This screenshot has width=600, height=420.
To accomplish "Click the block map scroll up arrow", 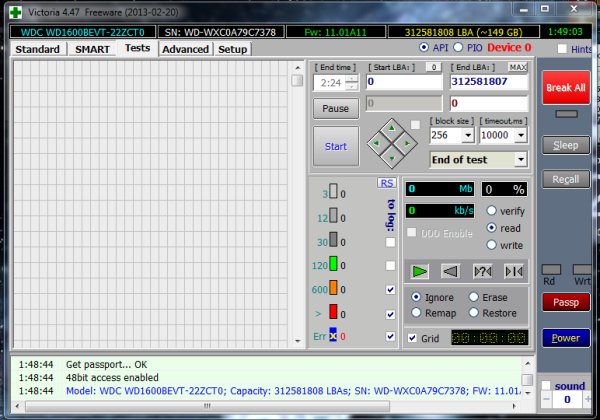I will tap(298, 68).
